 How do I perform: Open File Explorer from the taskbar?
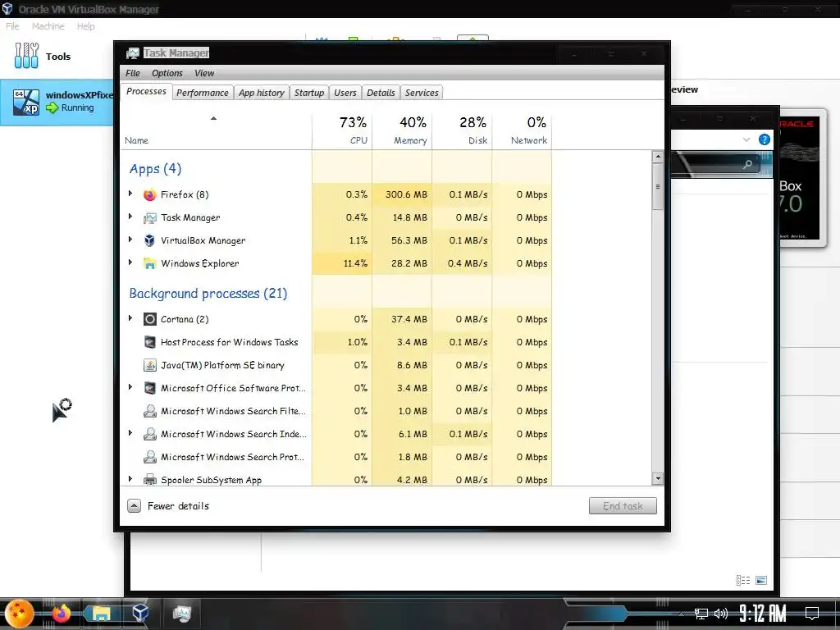tap(101, 614)
